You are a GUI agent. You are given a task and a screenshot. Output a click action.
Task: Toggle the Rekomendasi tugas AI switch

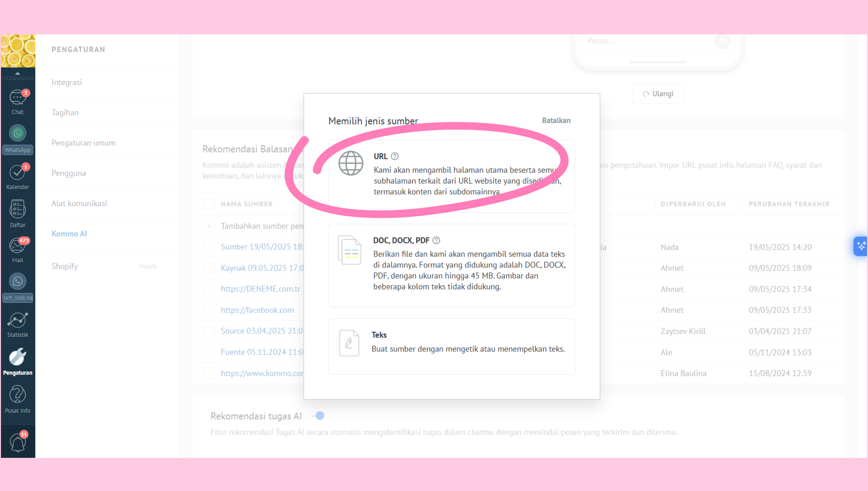[318, 416]
